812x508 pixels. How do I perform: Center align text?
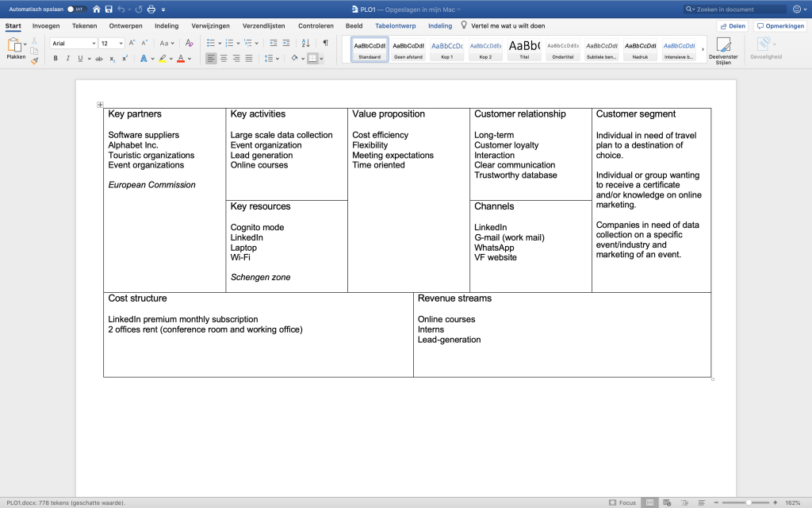point(224,58)
